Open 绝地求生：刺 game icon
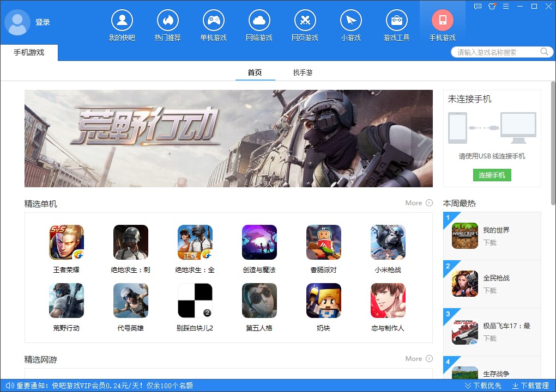556x392 pixels. pos(131,242)
